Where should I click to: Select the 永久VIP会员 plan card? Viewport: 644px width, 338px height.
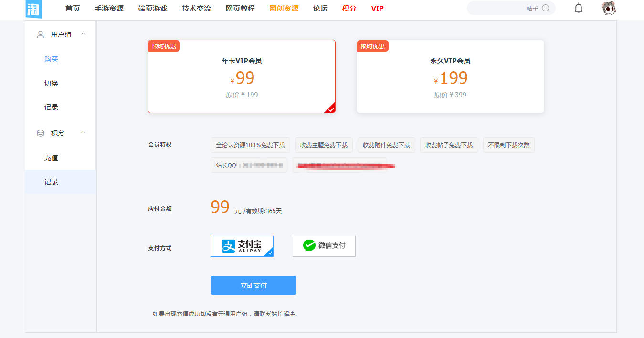[450, 76]
